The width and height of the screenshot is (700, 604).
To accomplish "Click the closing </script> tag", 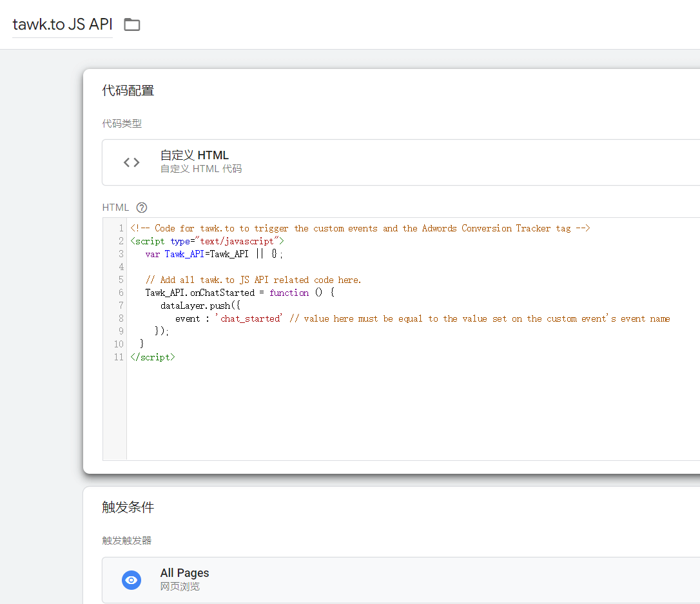I will 153,357.
